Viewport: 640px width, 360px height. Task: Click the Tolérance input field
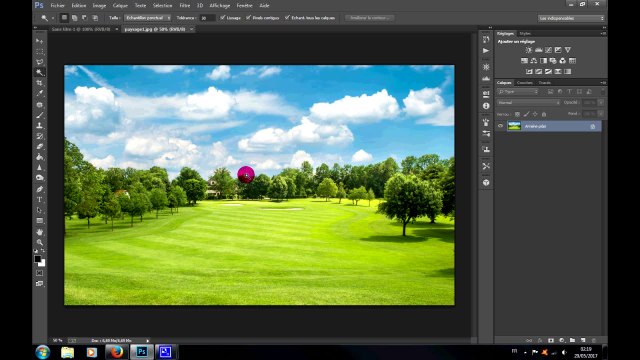pyautogui.click(x=207, y=18)
